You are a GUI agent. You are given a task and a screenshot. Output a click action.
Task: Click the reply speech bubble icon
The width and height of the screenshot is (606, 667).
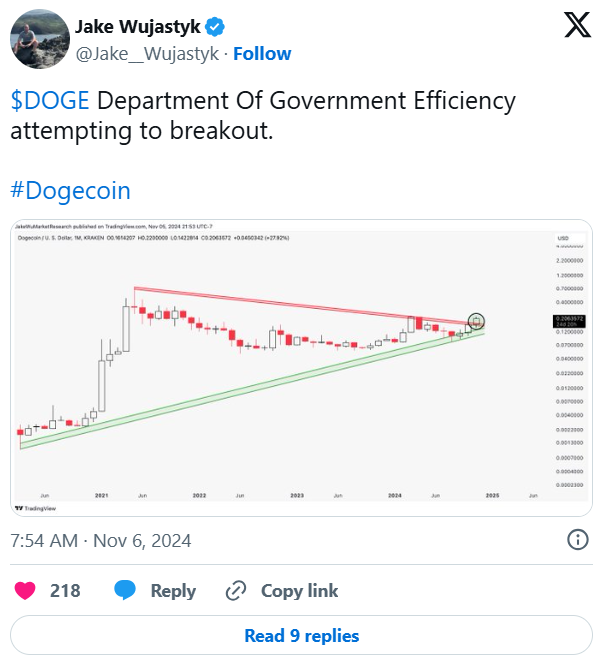click(x=125, y=591)
